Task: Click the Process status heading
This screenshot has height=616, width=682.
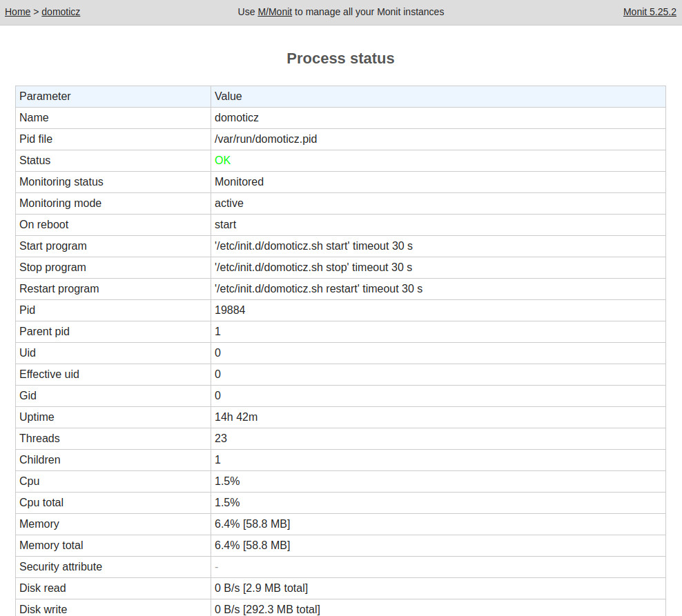Action: [340, 59]
